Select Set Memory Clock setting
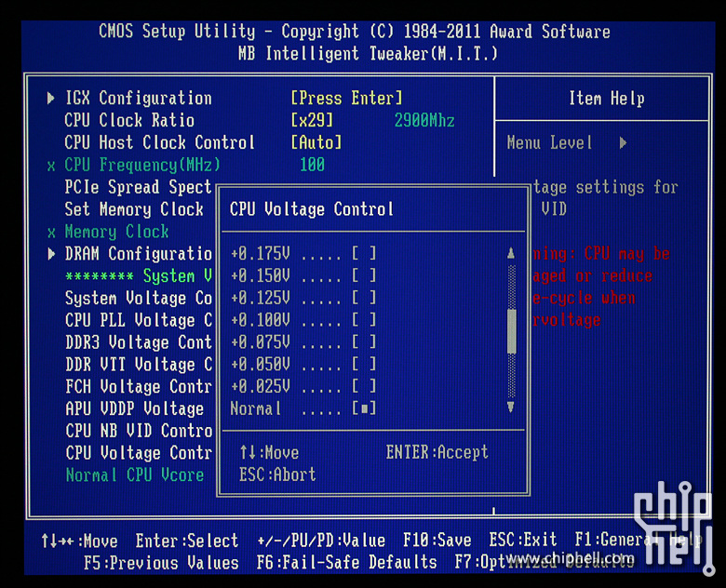 134,209
